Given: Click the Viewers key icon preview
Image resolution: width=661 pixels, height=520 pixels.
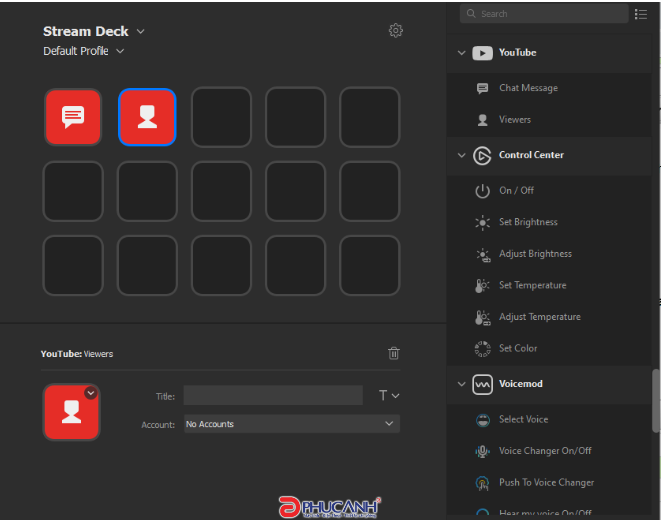Looking at the screenshot, I should click(71, 412).
